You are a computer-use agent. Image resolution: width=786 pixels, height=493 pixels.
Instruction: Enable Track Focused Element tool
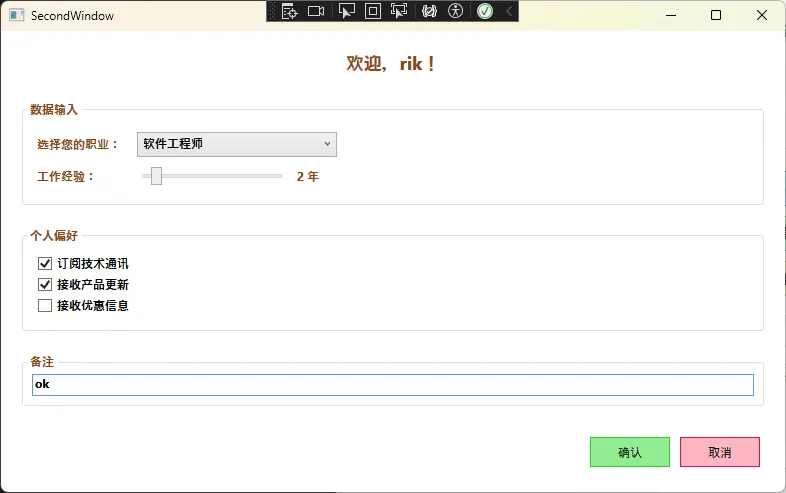pos(399,11)
